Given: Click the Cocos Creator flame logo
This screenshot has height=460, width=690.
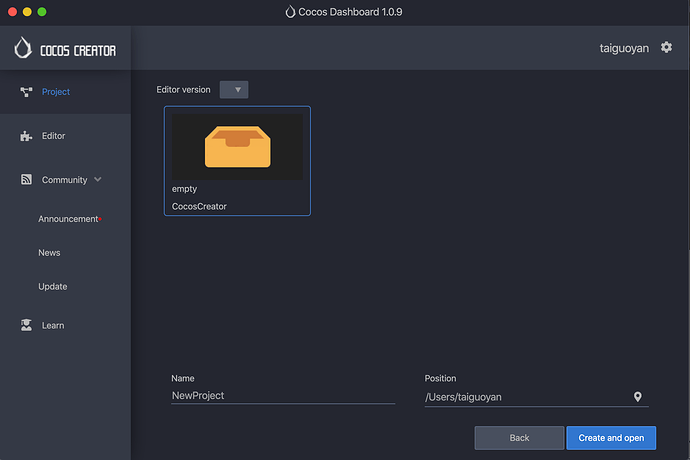Looking at the screenshot, I should pos(24,48).
